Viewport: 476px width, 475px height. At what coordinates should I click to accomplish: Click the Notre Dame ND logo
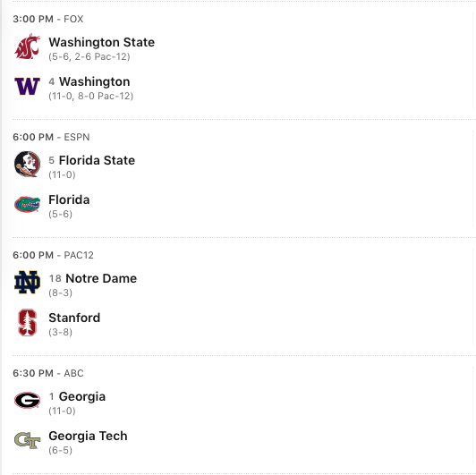point(28,283)
